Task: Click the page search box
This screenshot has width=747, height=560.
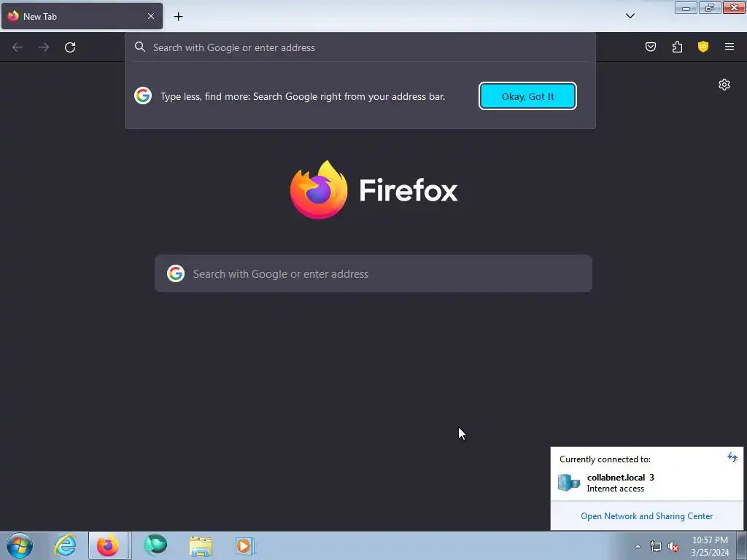Action: pyautogui.click(x=373, y=274)
